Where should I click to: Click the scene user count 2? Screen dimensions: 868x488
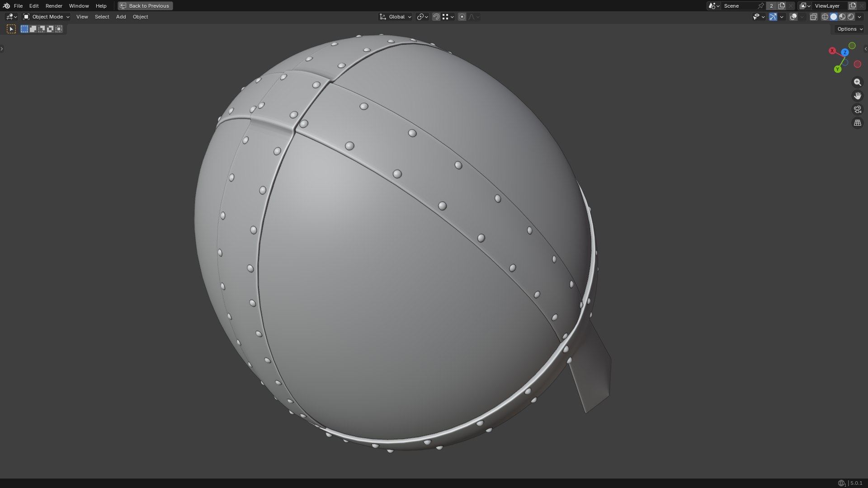[771, 6]
